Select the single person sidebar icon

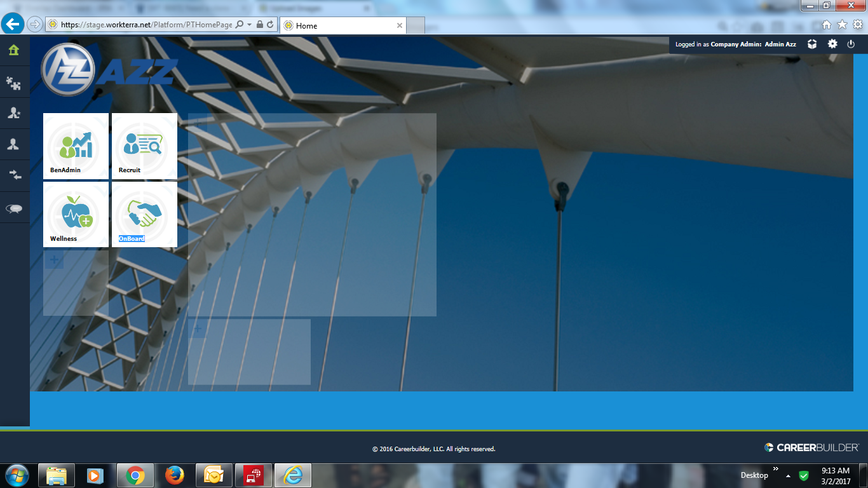[14, 144]
